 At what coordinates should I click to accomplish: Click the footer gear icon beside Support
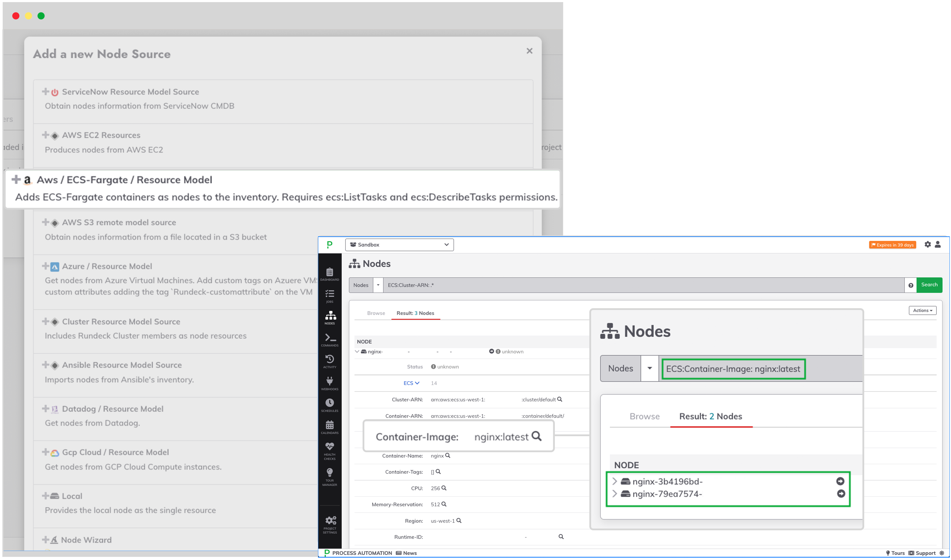pos(941,553)
